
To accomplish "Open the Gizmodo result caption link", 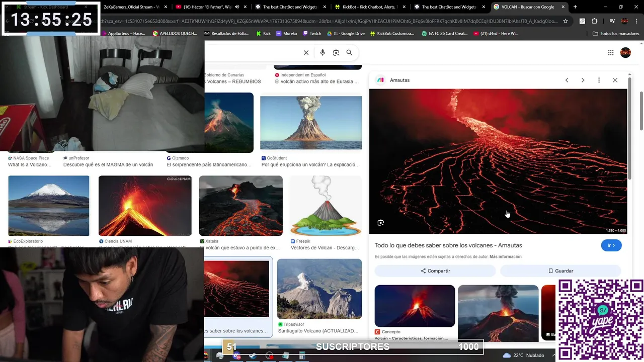I will tap(209, 164).
